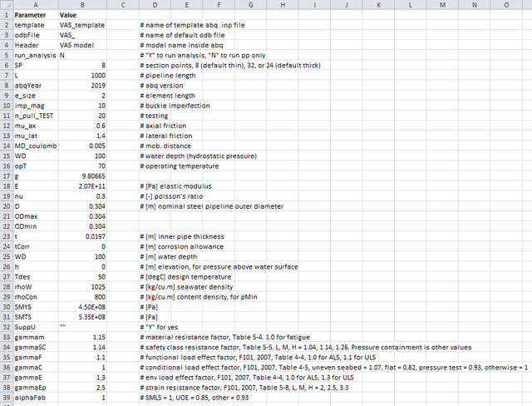Click the select-all corner triangle
This screenshot has width=532, height=406.
pyautogui.click(x=7, y=5)
